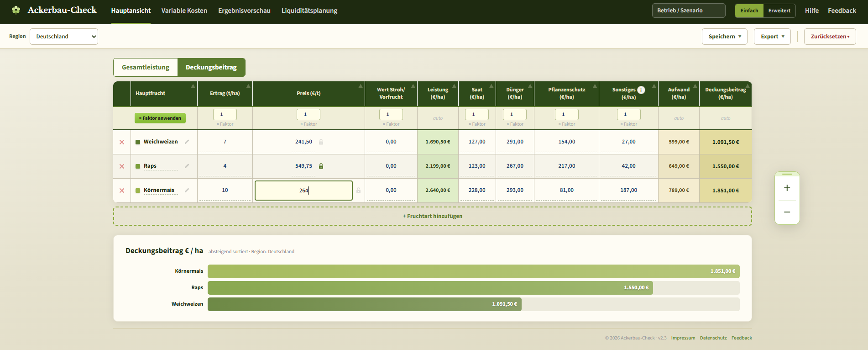Delete the Weichweizen row with red X
This screenshot has height=350, width=868.
(x=122, y=142)
